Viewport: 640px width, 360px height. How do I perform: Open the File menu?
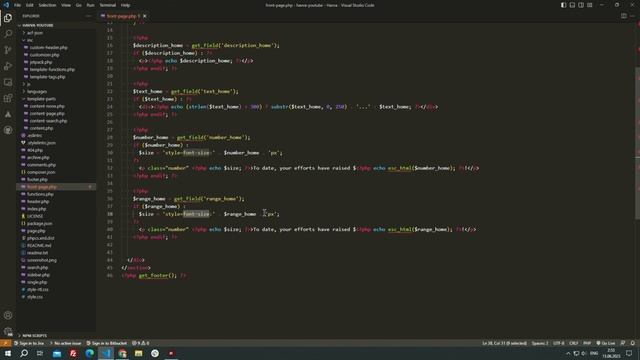point(18,5)
